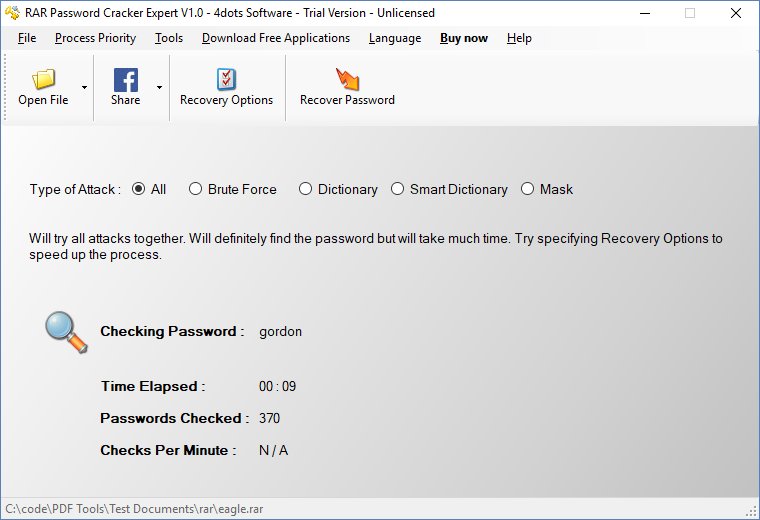Screen dimensions: 760x520
Task: Open the Language menu
Action: tap(395, 38)
